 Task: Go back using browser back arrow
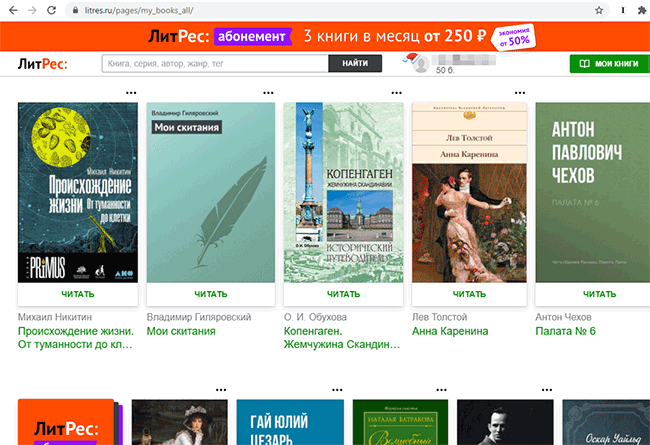click(x=13, y=10)
